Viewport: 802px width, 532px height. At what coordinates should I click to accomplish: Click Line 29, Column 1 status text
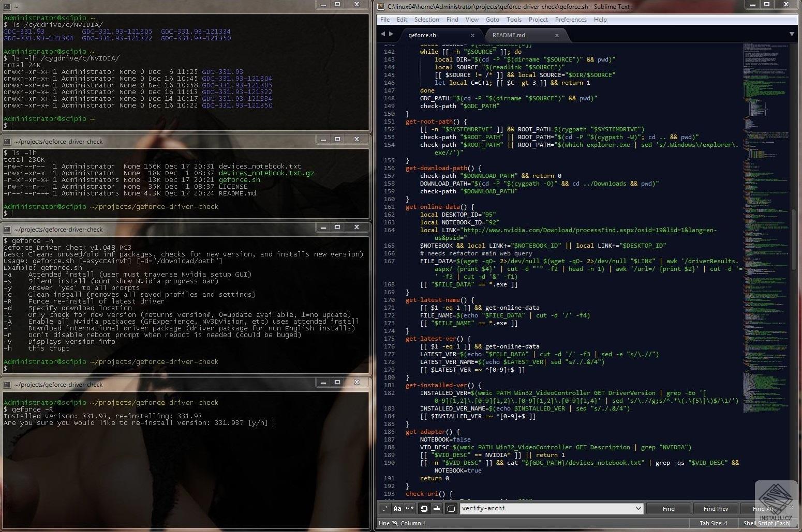pos(402,523)
